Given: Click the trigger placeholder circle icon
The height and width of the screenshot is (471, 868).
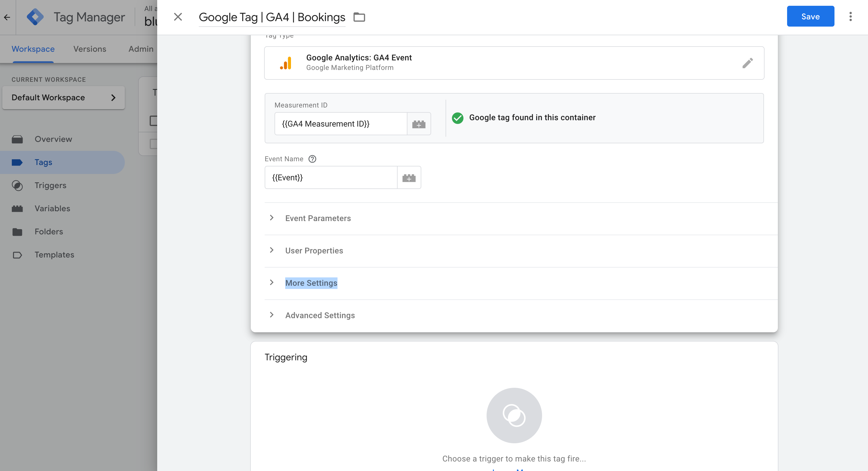Looking at the screenshot, I should click(x=514, y=416).
